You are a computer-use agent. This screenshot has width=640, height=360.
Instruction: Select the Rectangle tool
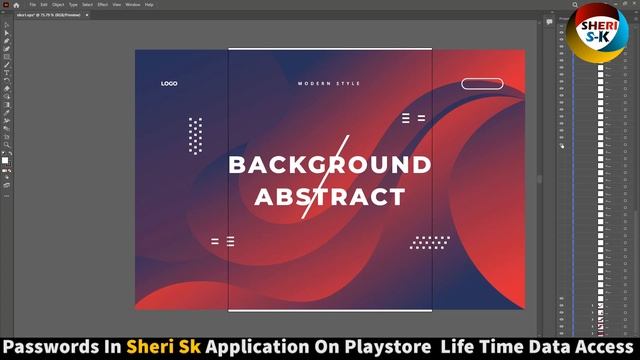pyautogui.click(x=6, y=57)
